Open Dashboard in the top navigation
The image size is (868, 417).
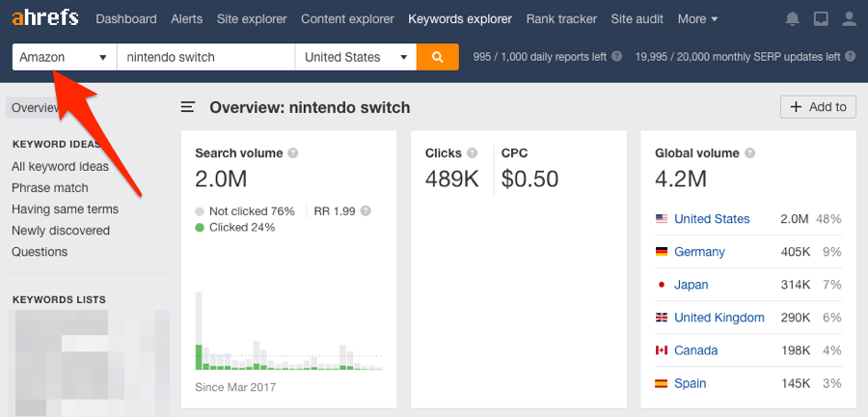[x=126, y=19]
